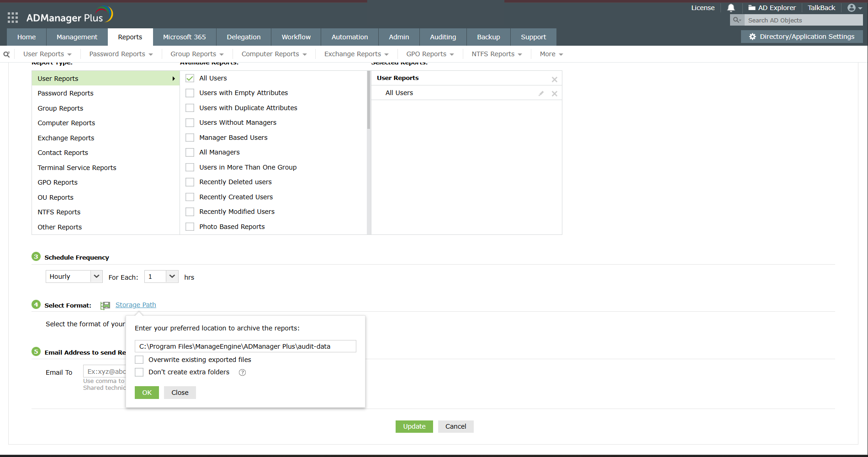Click the archive location path field
Image resolution: width=868 pixels, height=457 pixels.
(x=245, y=346)
